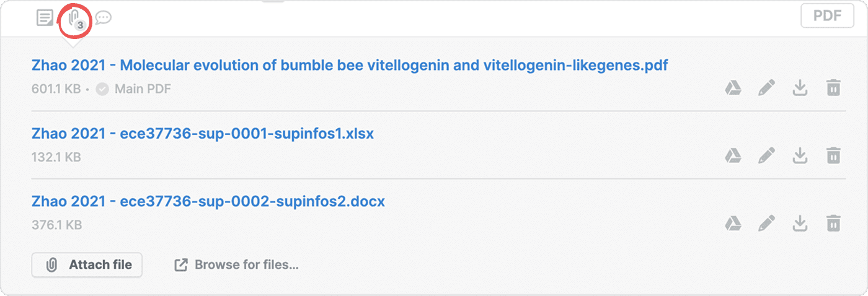Open the Zhao 2021 vitellogenin PDF file

pyautogui.click(x=350, y=65)
